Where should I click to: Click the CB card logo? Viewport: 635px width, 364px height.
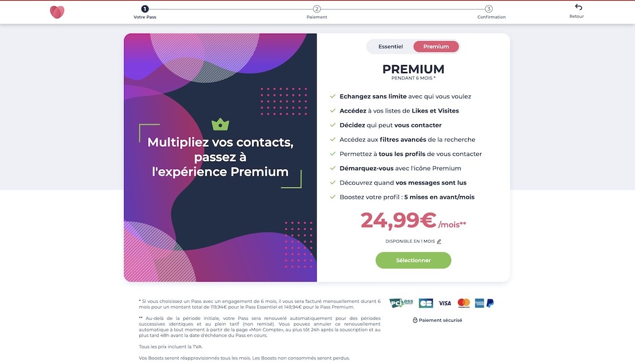pos(426,303)
